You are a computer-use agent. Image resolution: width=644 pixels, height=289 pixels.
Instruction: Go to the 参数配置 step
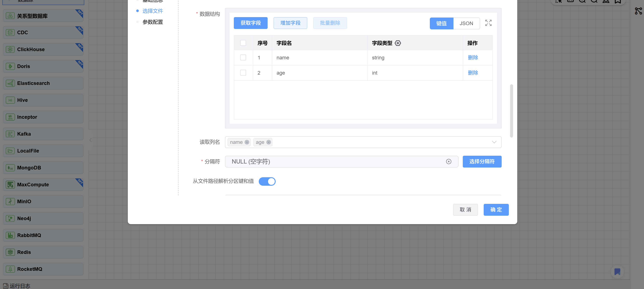pos(152,22)
